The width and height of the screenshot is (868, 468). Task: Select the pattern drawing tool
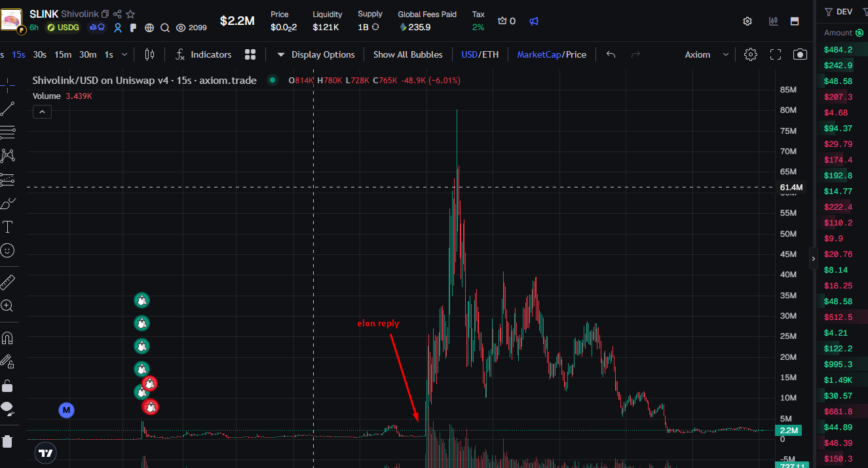click(x=7, y=156)
